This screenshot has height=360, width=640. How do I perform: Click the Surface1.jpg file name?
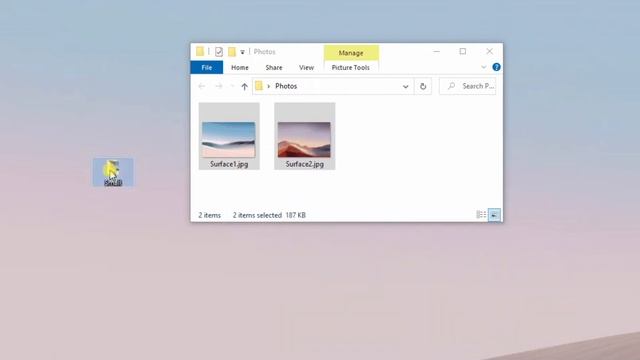click(x=229, y=164)
